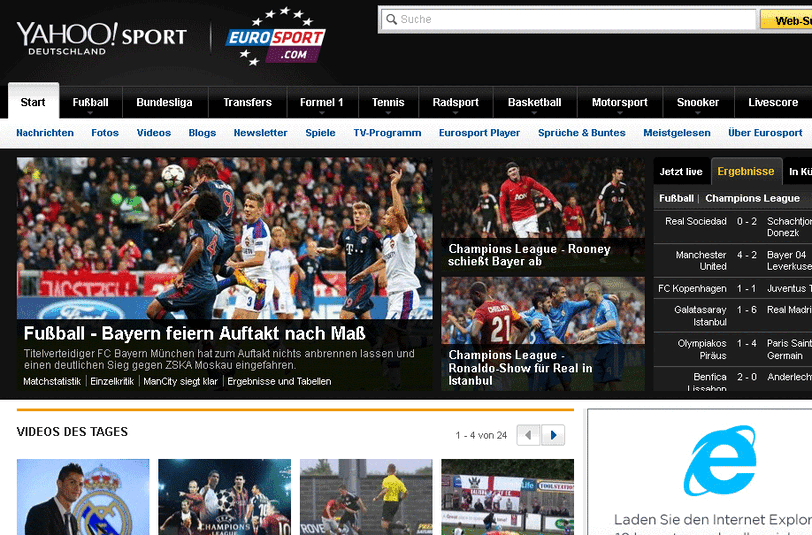Open the Blogs sub-navigation link
The height and width of the screenshot is (535, 812).
202,133
